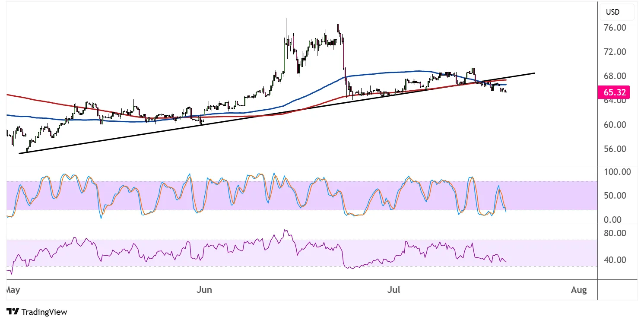Image resolution: width=644 pixels, height=323 pixels.
Task: Click the 76.00 price axis label
Action: coord(615,28)
